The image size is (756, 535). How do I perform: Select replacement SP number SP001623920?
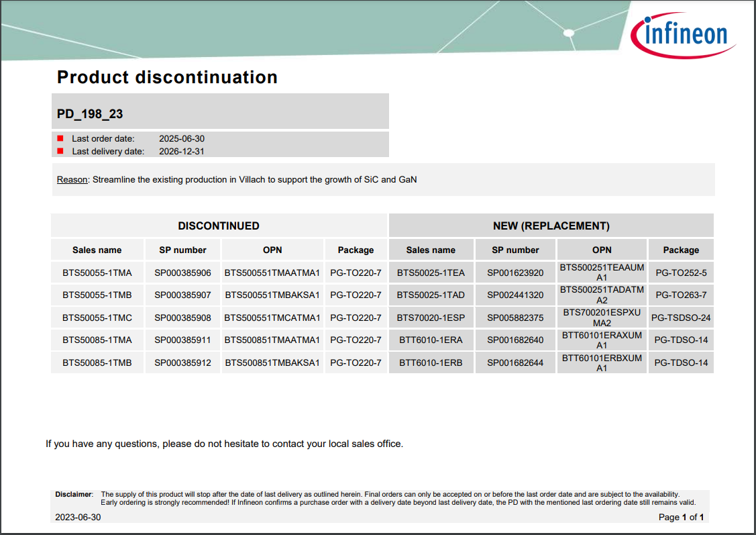coord(515,273)
